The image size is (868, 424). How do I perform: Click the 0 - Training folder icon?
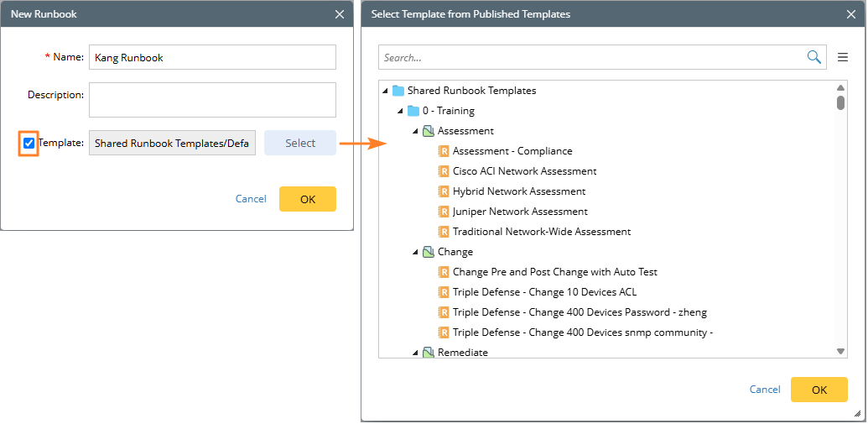pyautogui.click(x=413, y=111)
